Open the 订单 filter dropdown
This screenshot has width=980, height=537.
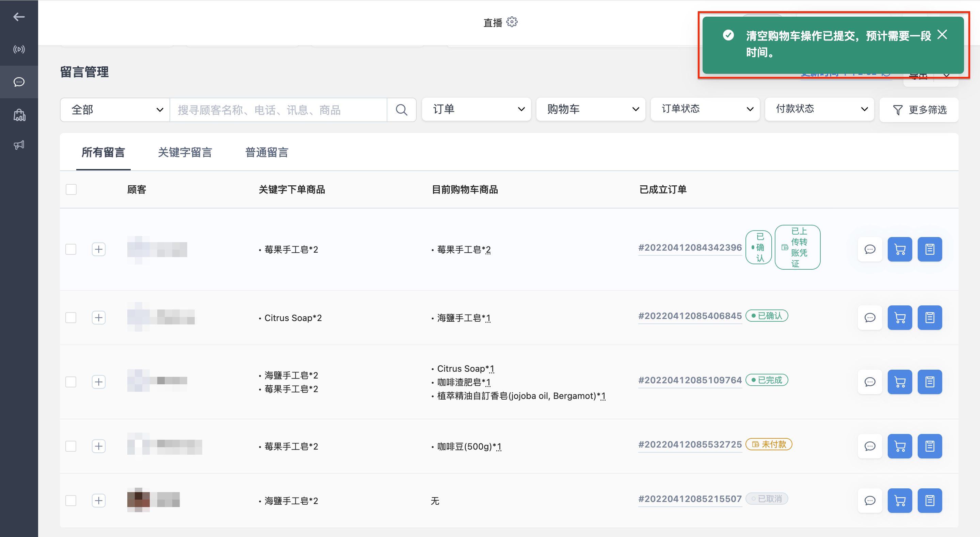(x=476, y=110)
